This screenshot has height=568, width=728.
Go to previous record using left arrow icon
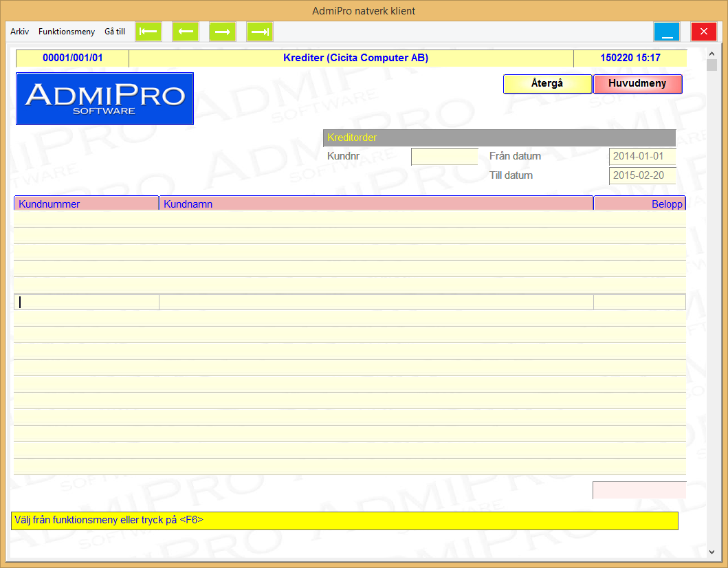click(x=186, y=32)
